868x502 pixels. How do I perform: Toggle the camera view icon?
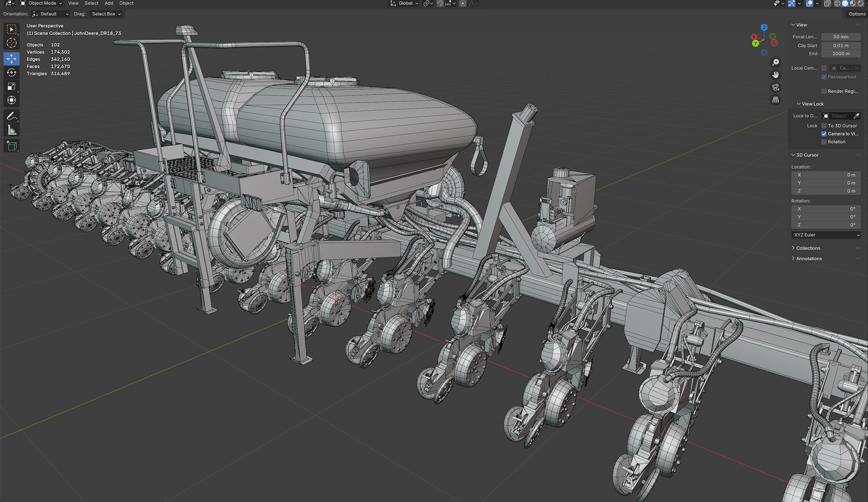(x=776, y=87)
